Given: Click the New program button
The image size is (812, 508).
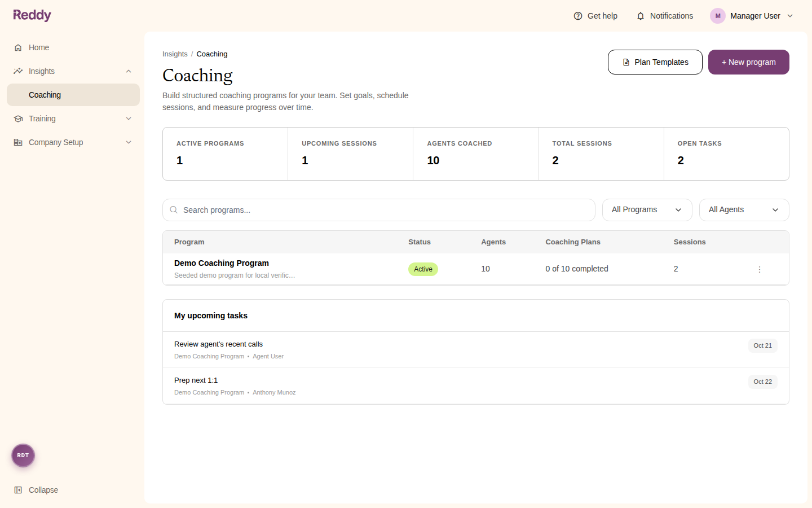Looking at the screenshot, I should (749, 62).
